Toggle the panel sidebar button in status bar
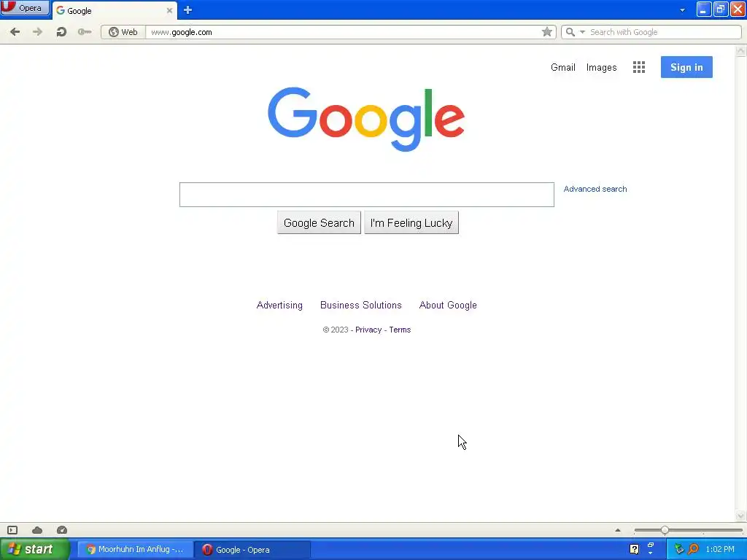747x560 pixels. pyautogui.click(x=12, y=530)
